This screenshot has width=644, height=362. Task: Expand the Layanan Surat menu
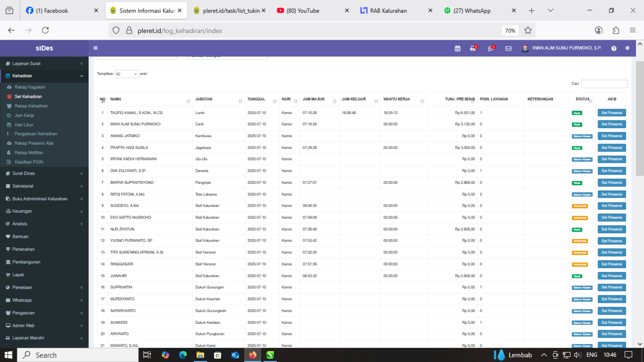coord(44,64)
